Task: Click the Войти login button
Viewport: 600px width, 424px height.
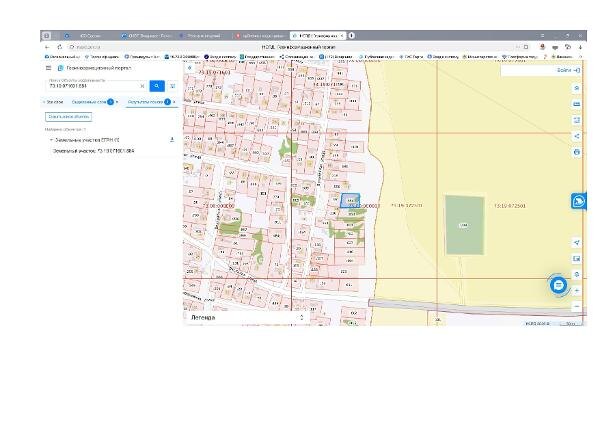Action: pyautogui.click(x=568, y=70)
